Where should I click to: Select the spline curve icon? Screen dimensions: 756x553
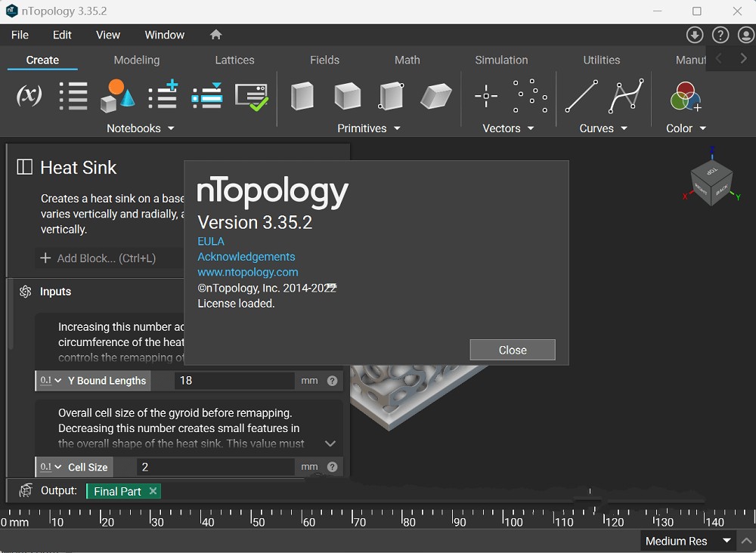click(626, 96)
